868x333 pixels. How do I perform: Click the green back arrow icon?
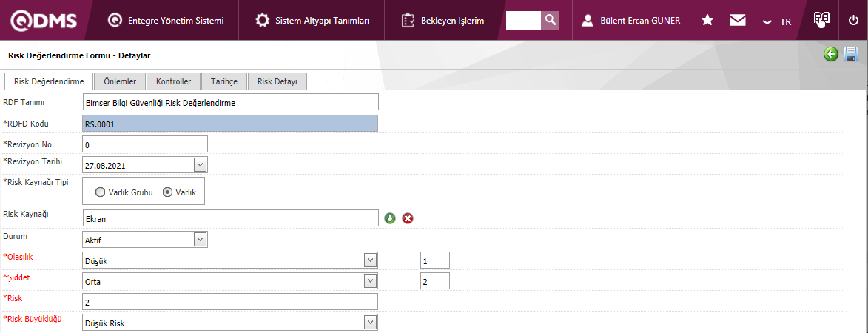click(x=831, y=55)
